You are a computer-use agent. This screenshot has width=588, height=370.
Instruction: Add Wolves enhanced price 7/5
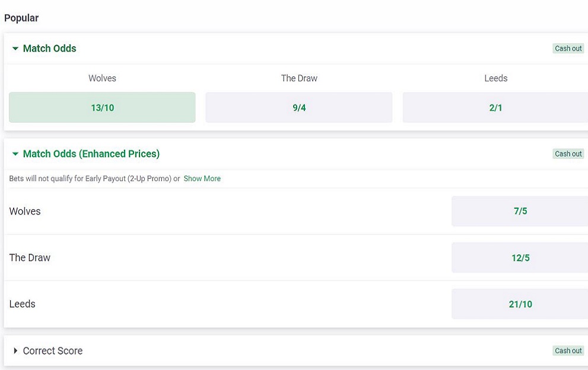[520, 211]
